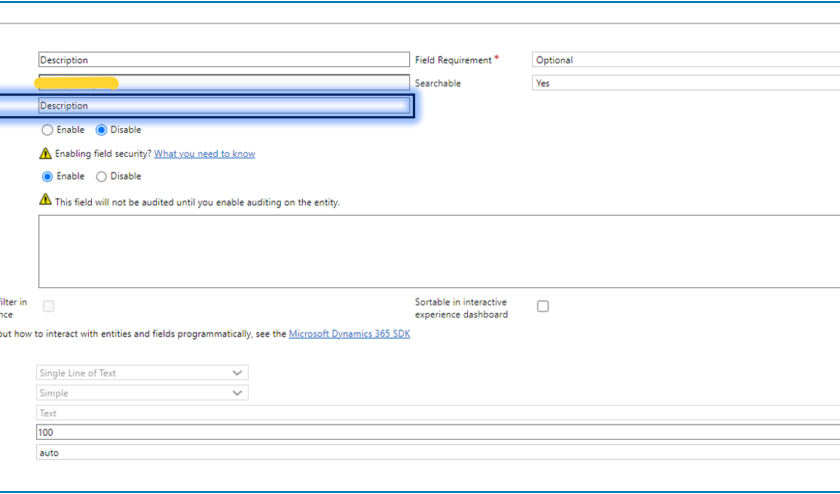Click the name field with yellow redaction
The width and height of the screenshot is (840, 494).
coord(223,83)
